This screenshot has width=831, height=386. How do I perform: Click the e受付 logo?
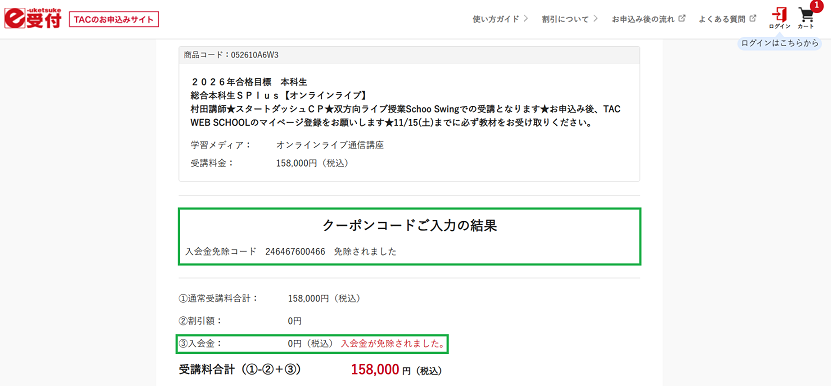tap(32, 19)
